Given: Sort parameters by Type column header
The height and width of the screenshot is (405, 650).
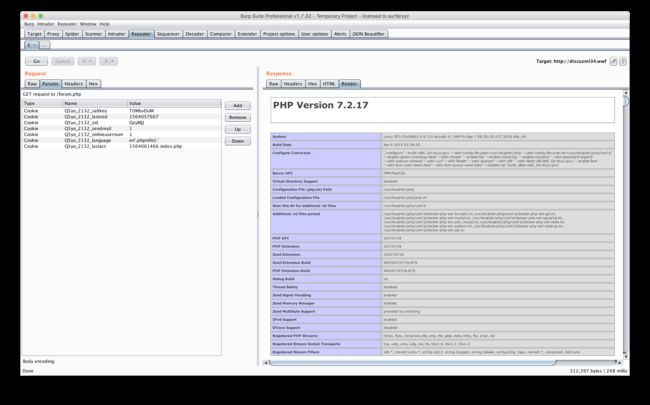Looking at the screenshot, I should (42, 104).
